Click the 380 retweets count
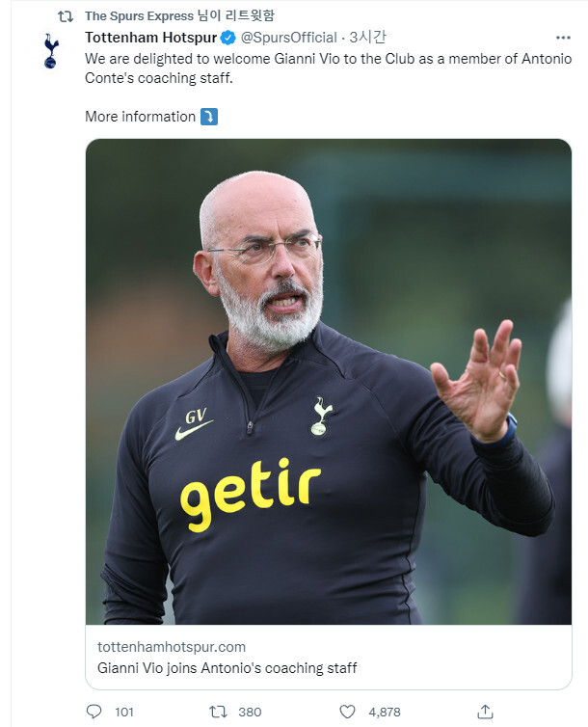588x727 pixels. coord(250,712)
